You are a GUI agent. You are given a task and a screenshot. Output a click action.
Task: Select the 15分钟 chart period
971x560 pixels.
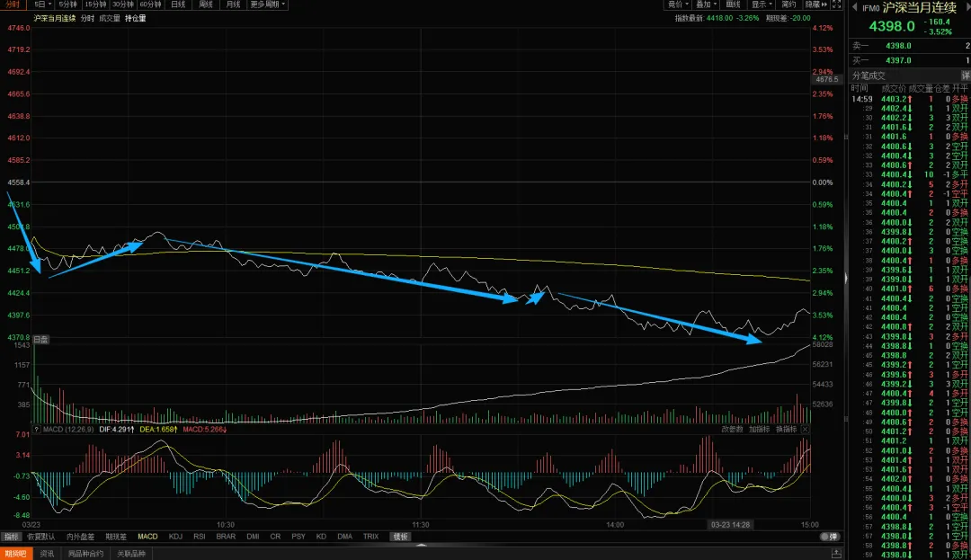click(95, 4)
